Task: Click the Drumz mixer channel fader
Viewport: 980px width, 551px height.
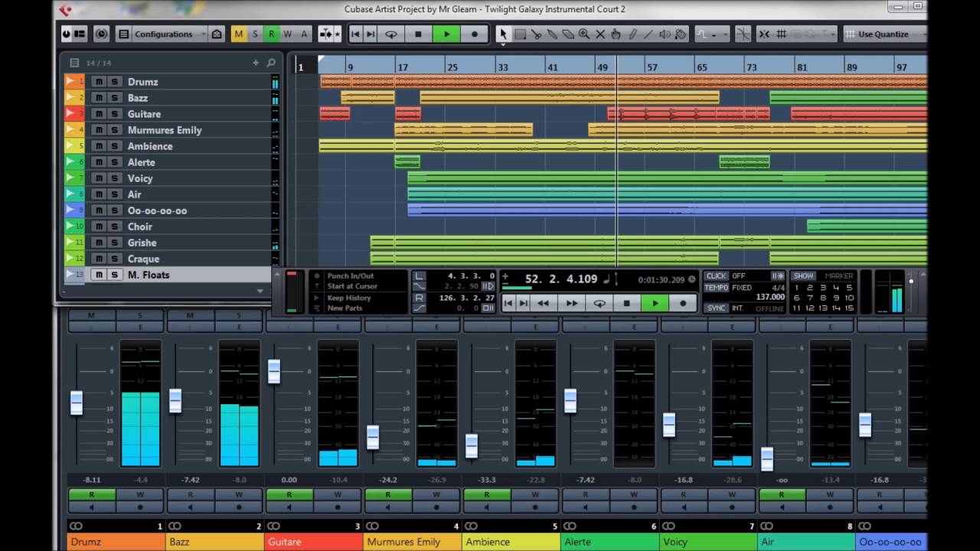Action: pos(77,403)
